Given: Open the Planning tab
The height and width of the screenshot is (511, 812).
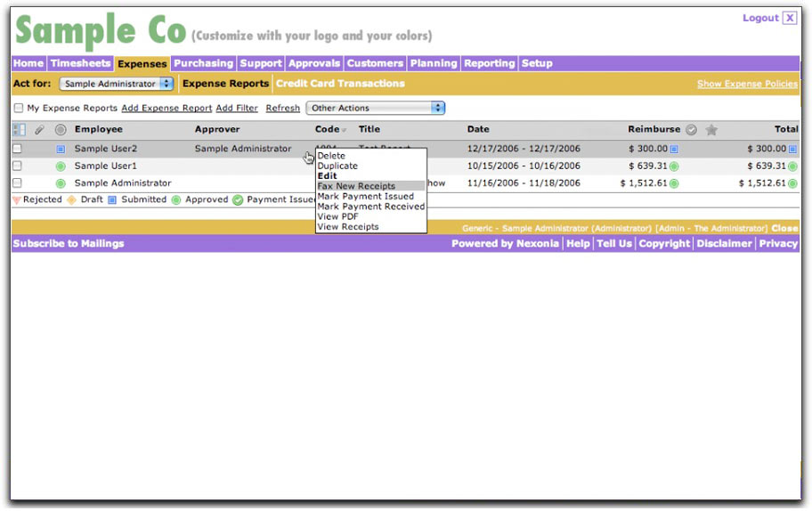Looking at the screenshot, I should click(x=434, y=63).
